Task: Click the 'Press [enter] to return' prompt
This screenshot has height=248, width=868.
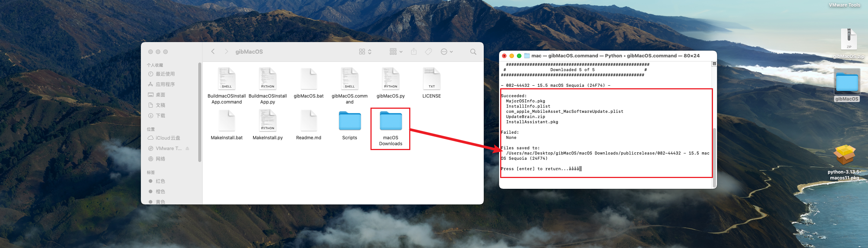Action: (540, 169)
